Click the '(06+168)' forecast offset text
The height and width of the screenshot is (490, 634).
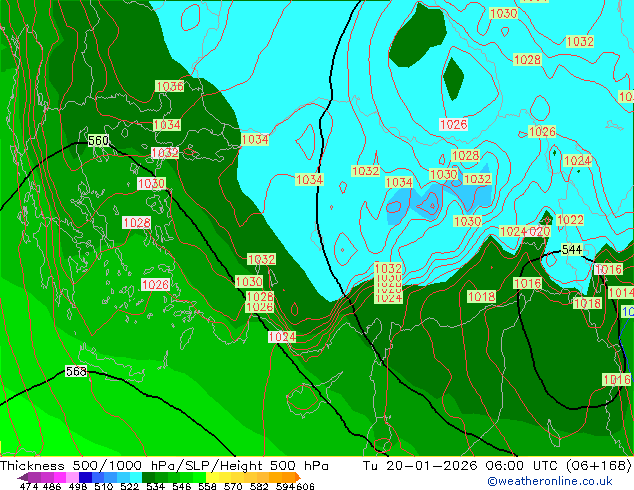(599, 465)
